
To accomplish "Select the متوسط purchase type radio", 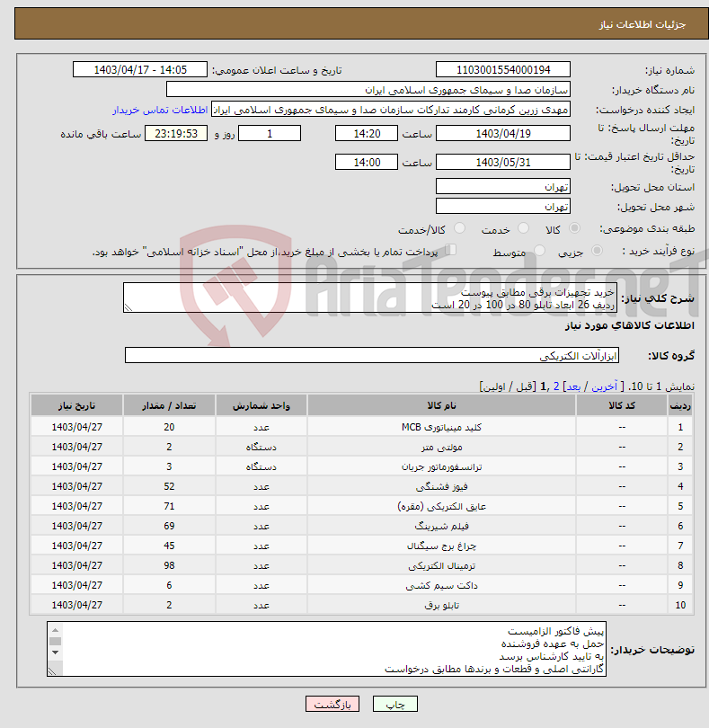I will tap(539, 250).
